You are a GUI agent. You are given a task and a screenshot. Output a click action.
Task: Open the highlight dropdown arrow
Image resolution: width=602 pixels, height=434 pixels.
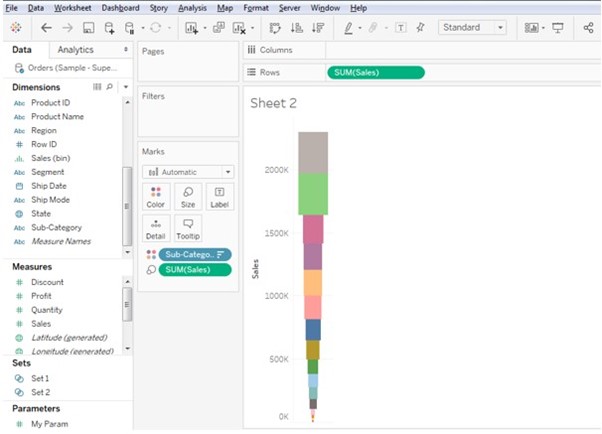360,28
